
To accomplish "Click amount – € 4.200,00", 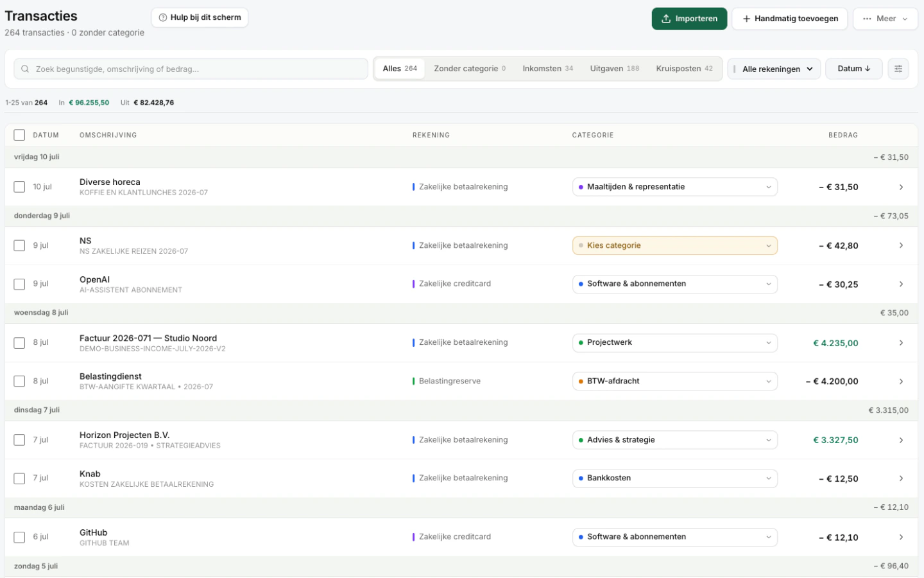I will tap(832, 381).
